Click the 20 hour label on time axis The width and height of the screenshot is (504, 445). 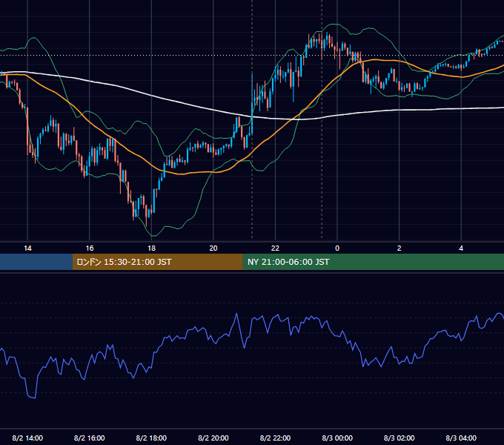click(x=213, y=248)
